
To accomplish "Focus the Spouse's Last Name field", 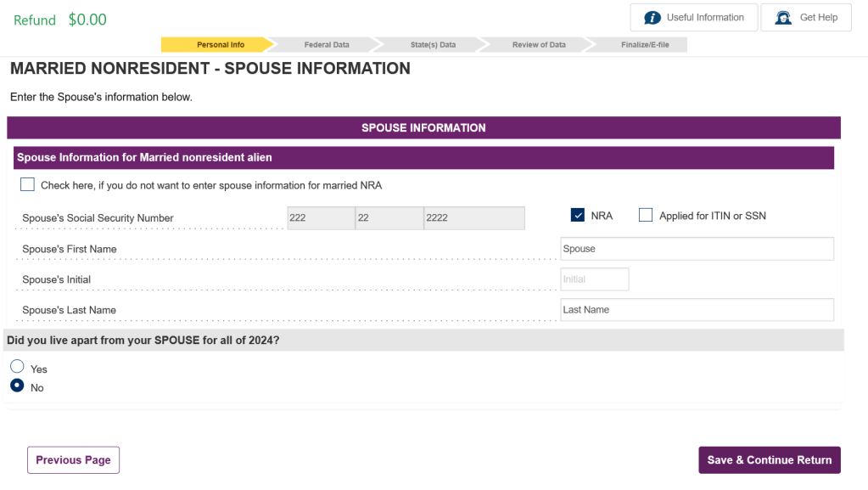I will click(697, 310).
